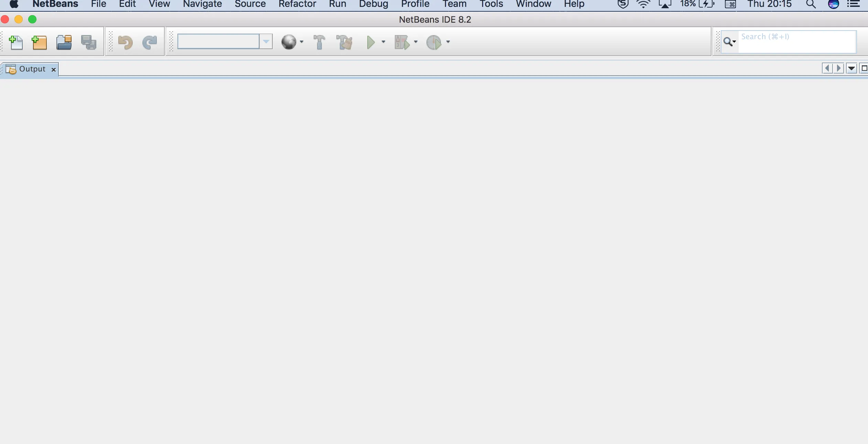
Task: Maximize the Output window pane
Action: 864,68
